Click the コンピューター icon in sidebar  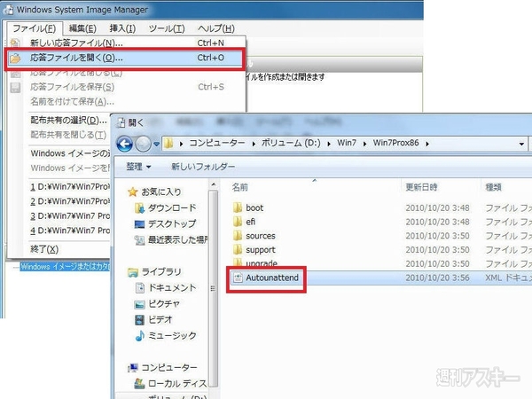(133, 367)
